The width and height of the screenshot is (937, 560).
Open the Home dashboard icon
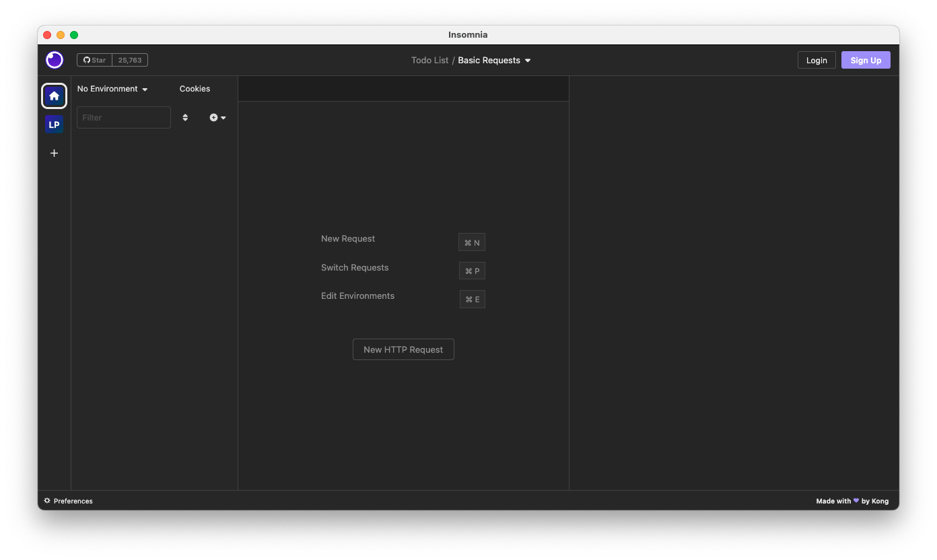click(x=55, y=96)
